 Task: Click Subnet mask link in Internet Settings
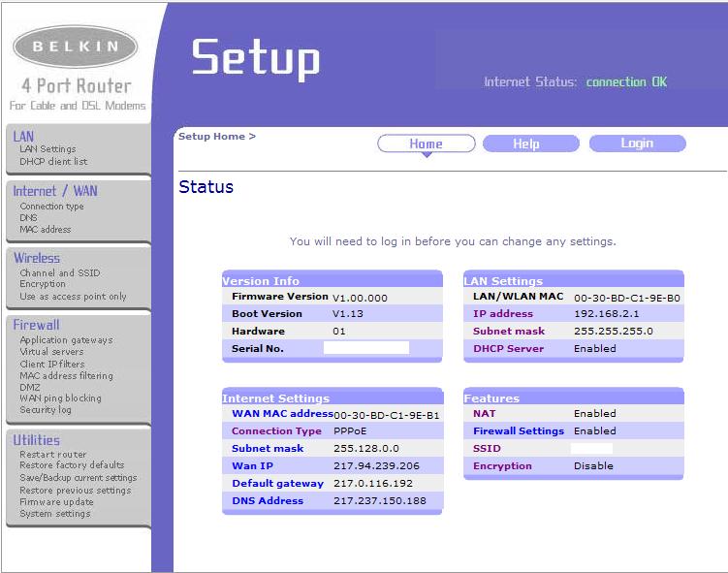268,449
